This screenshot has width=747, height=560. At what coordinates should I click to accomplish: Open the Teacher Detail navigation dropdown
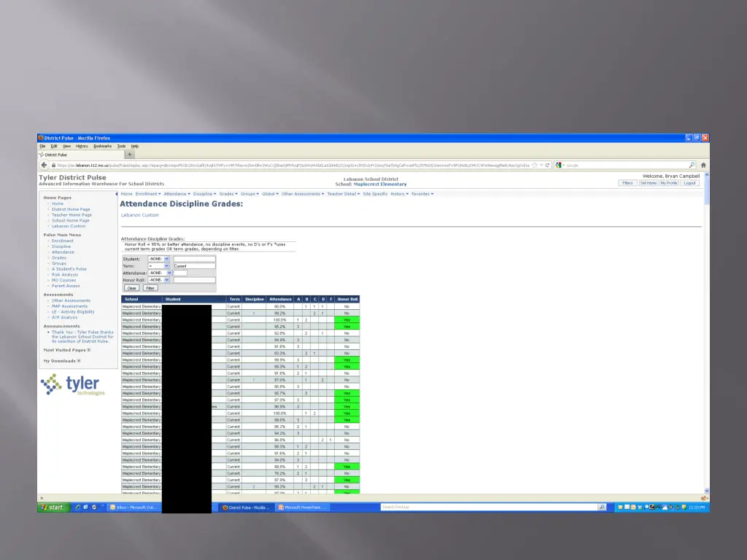click(x=343, y=194)
